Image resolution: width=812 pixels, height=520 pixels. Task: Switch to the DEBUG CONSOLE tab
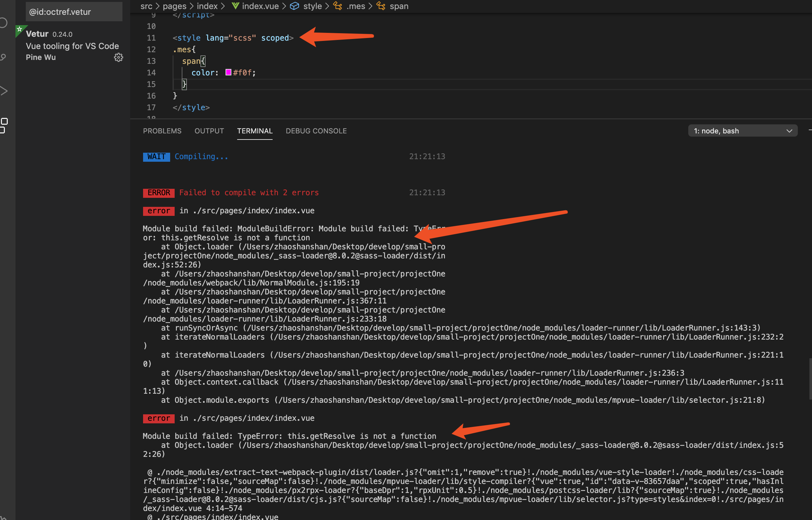click(x=316, y=131)
